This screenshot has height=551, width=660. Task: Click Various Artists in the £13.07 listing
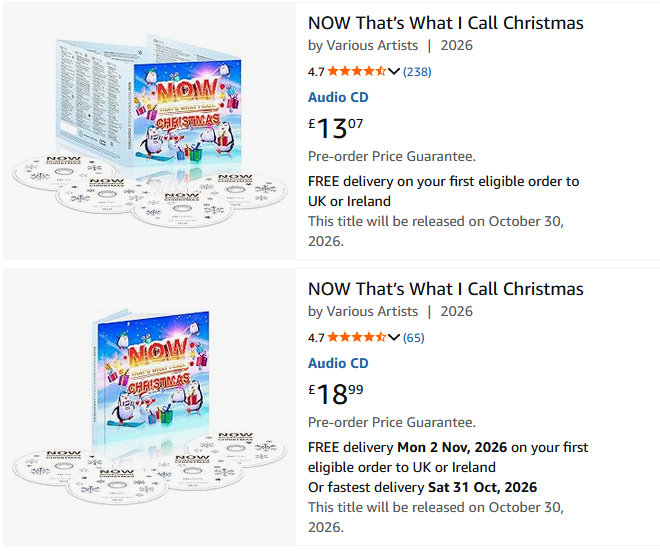tap(372, 45)
